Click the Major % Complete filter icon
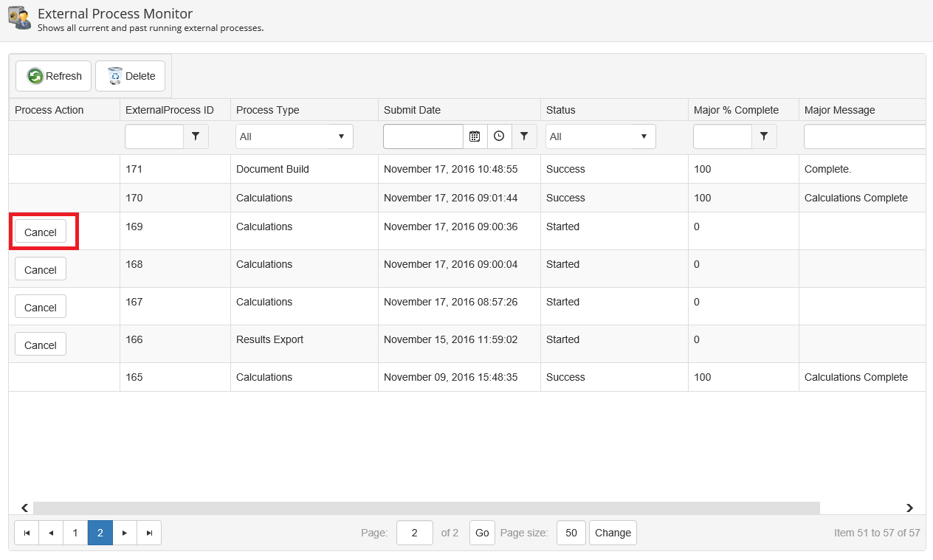The image size is (933, 560). click(x=764, y=136)
